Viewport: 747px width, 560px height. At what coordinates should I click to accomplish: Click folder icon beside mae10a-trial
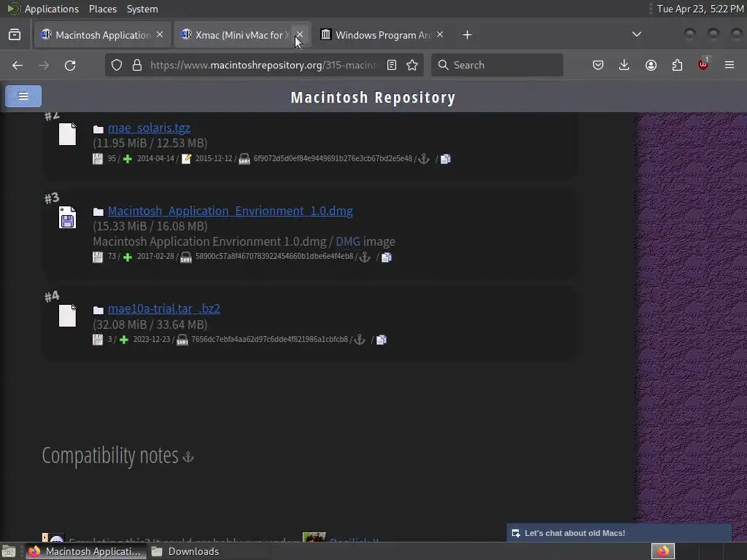click(x=98, y=310)
